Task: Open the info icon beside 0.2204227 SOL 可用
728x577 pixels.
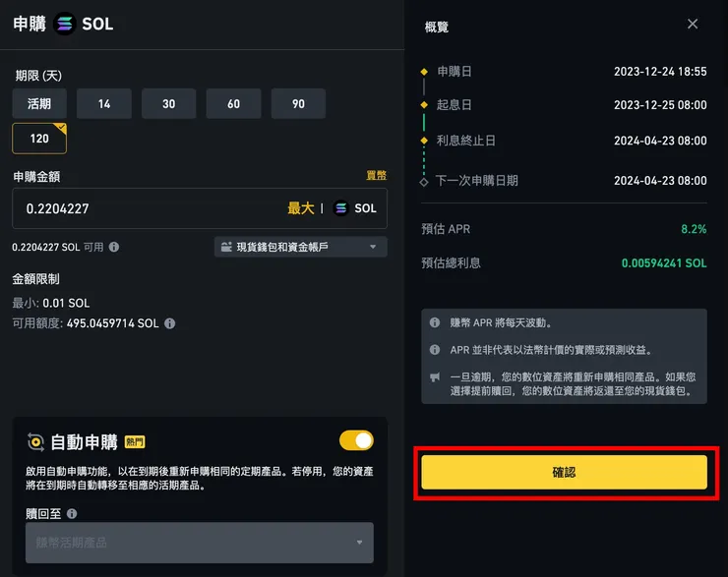Action: click(x=114, y=248)
